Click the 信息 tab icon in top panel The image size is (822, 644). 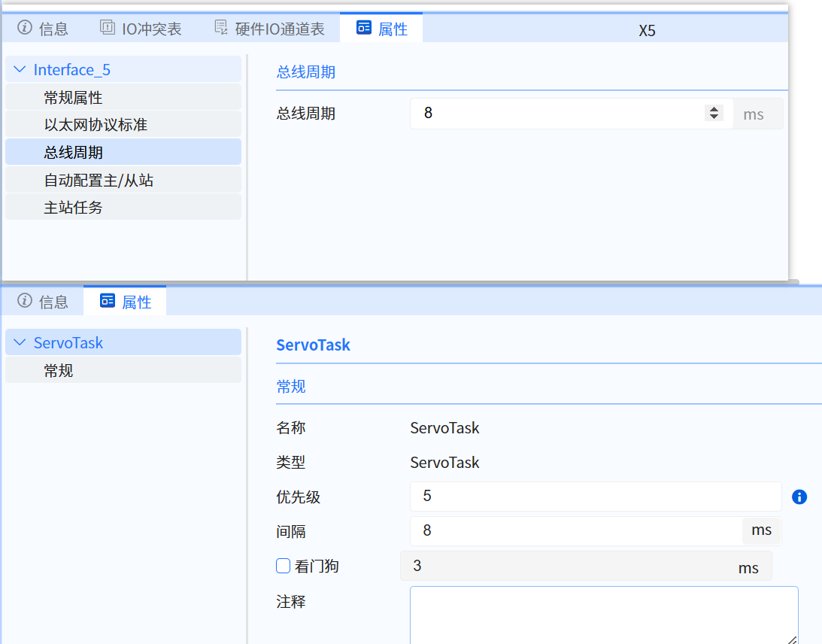(25, 29)
